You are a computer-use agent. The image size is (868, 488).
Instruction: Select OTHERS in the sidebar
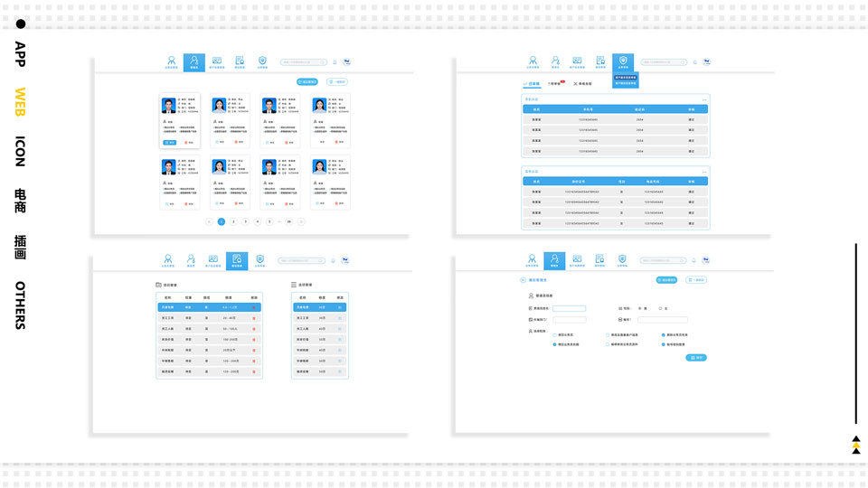coord(20,305)
